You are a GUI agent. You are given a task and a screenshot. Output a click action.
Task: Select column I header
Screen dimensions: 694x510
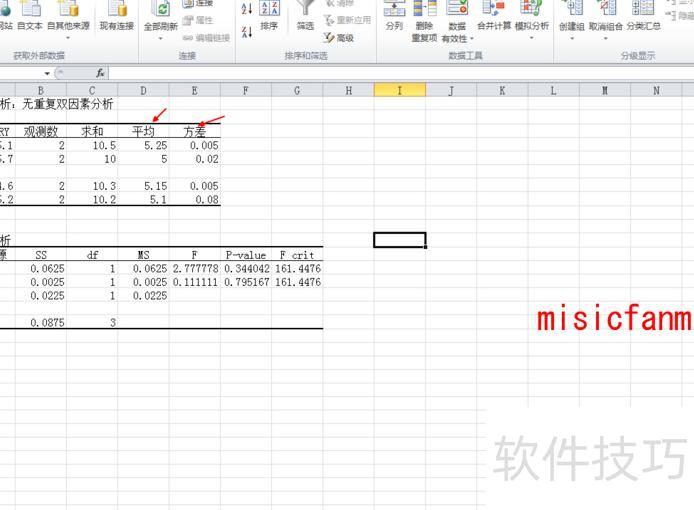click(x=400, y=91)
